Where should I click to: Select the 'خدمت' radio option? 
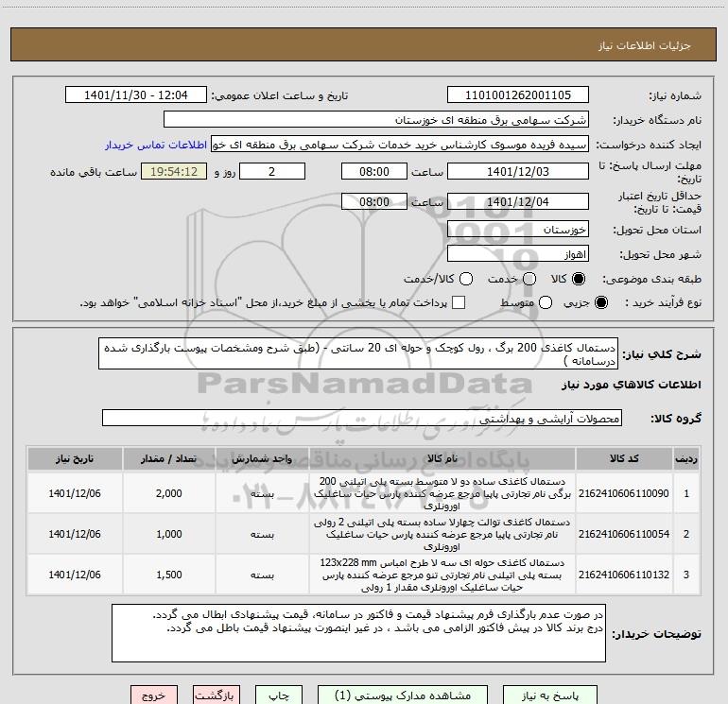[529, 280]
